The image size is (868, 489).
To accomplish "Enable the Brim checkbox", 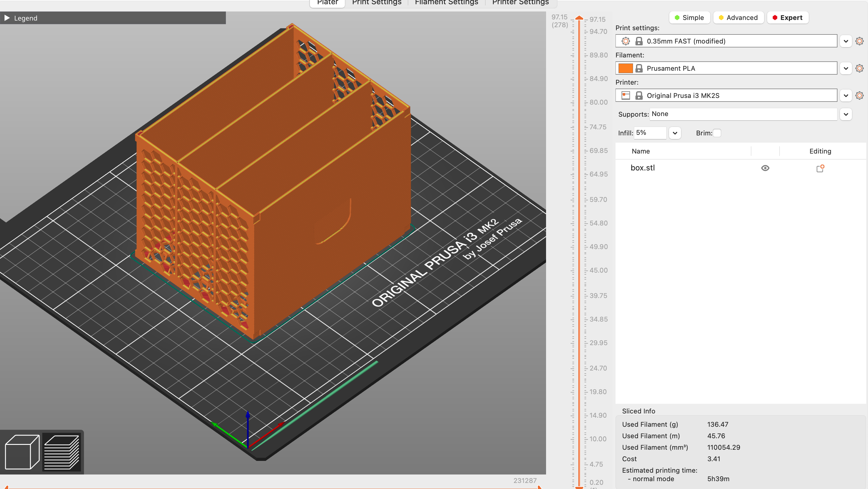I will pos(717,133).
